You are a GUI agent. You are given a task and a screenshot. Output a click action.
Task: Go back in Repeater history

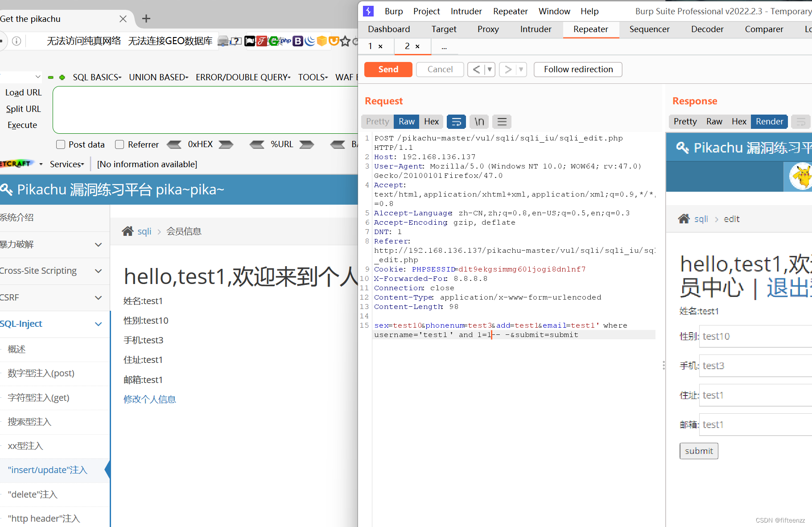coord(476,70)
